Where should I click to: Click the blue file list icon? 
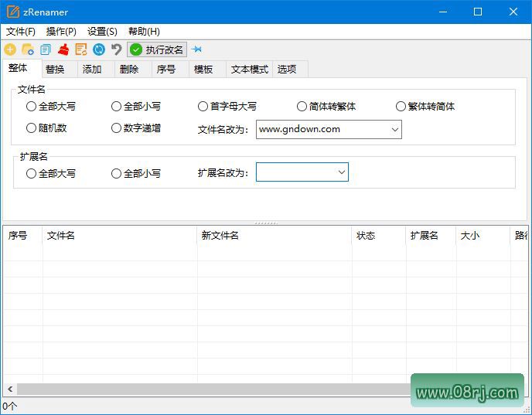click(46, 49)
